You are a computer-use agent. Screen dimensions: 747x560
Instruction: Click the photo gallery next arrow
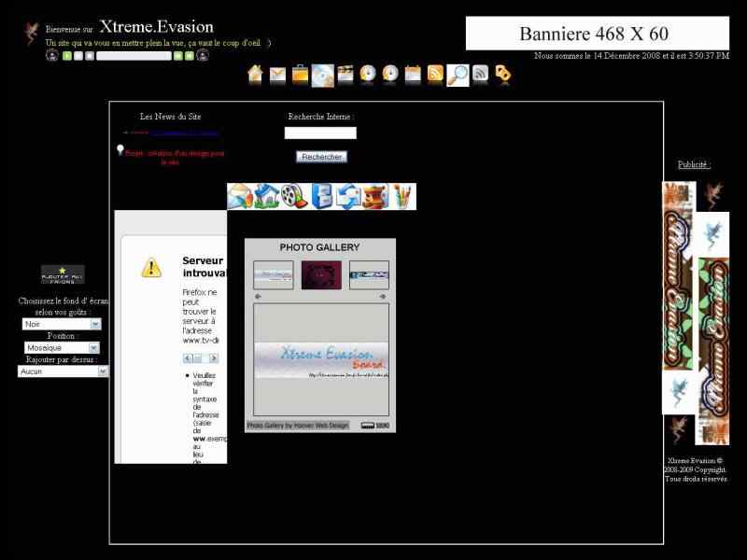pos(383,297)
